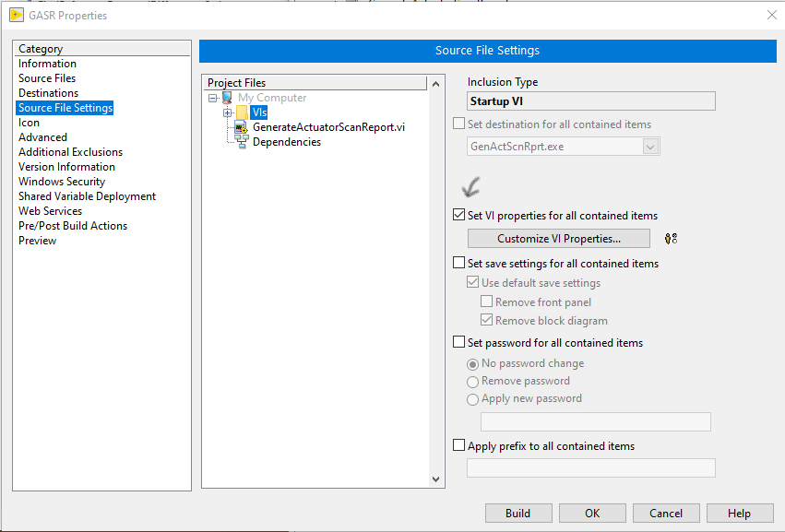The height and width of the screenshot is (532, 785).
Task: Enable Set save settings for all contained items
Action: point(458,263)
